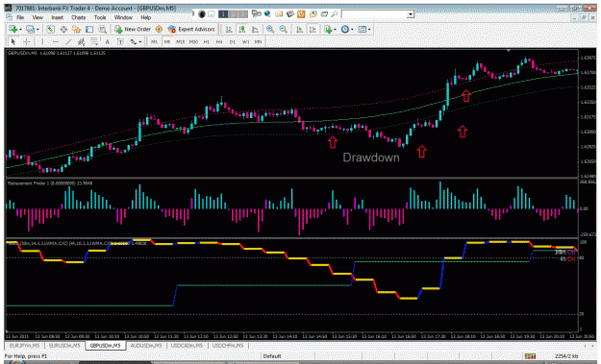Switch chart to MN timeframe
This screenshot has width=601, height=364.
[x=258, y=41]
